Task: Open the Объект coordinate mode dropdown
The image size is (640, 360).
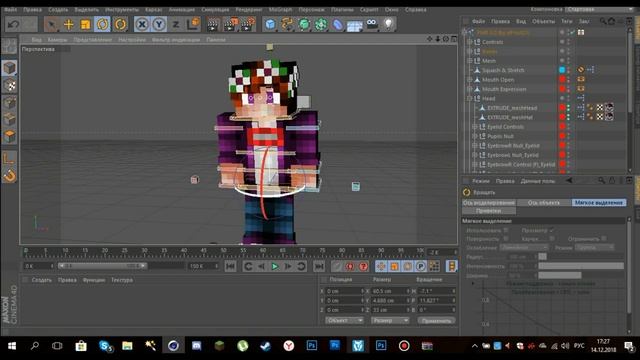Action: click(x=344, y=320)
